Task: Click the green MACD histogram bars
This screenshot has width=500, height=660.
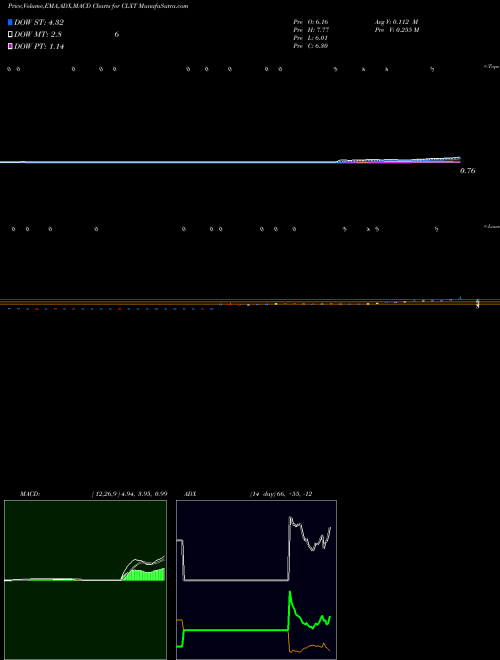Action: (x=145, y=575)
